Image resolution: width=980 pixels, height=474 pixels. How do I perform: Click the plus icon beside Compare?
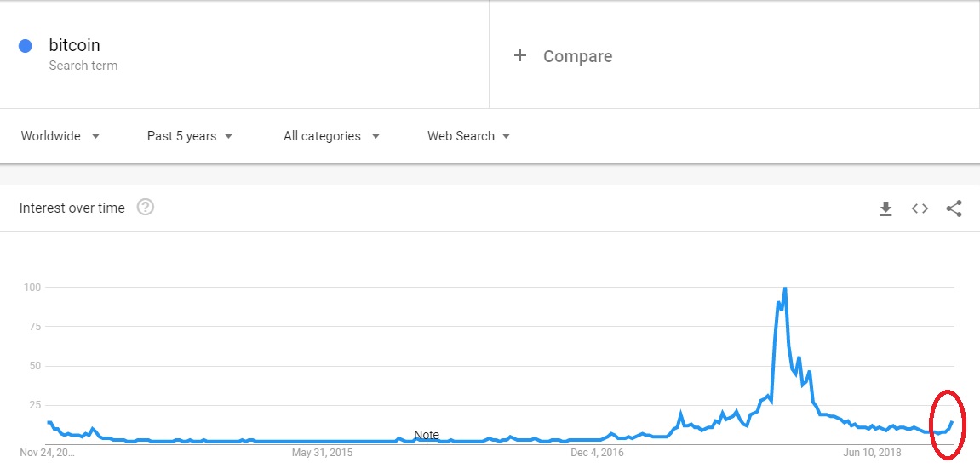click(x=519, y=56)
